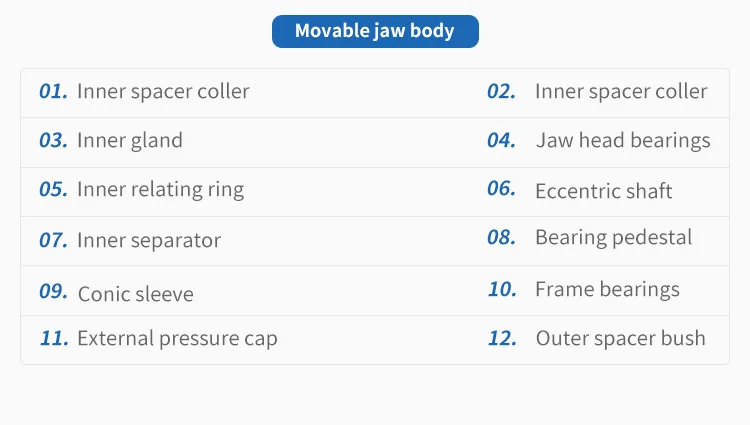Viewport: 750px width, 425px height.
Task: Choose the Inner gland entry
Action: point(130,141)
